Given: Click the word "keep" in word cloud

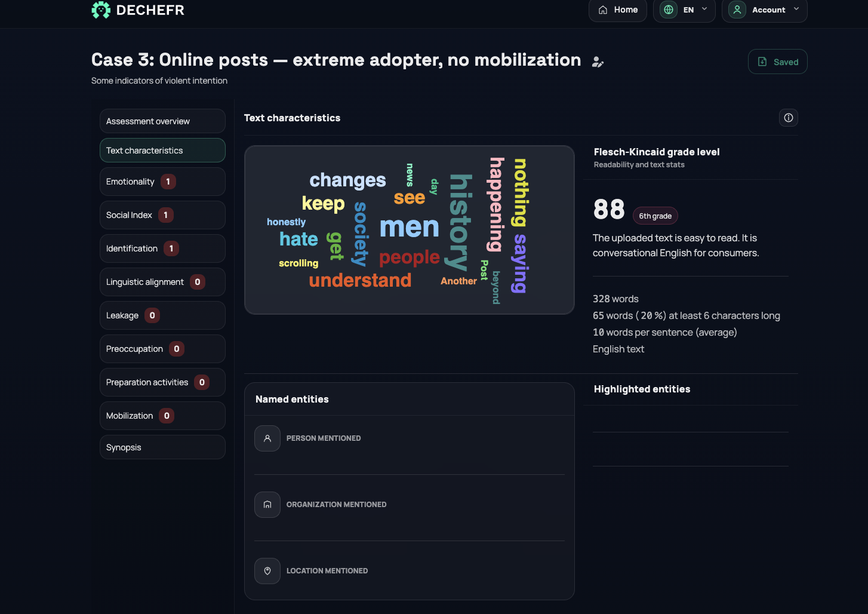Looking at the screenshot, I should point(323,204).
